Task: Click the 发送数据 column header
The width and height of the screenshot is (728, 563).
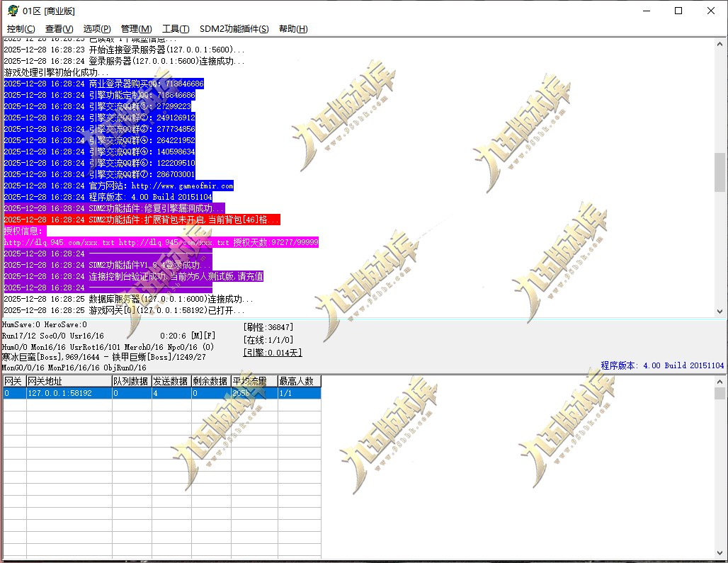Action: point(171,381)
